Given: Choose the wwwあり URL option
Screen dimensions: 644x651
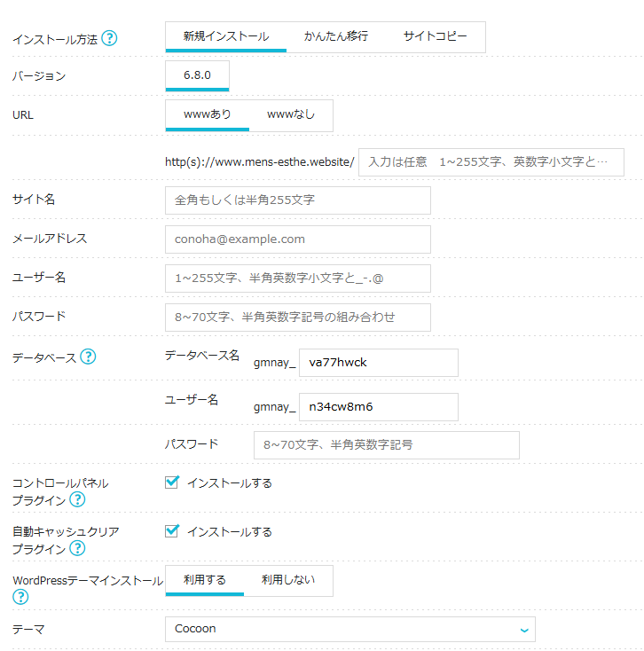Looking at the screenshot, I should tap(208, 115).
